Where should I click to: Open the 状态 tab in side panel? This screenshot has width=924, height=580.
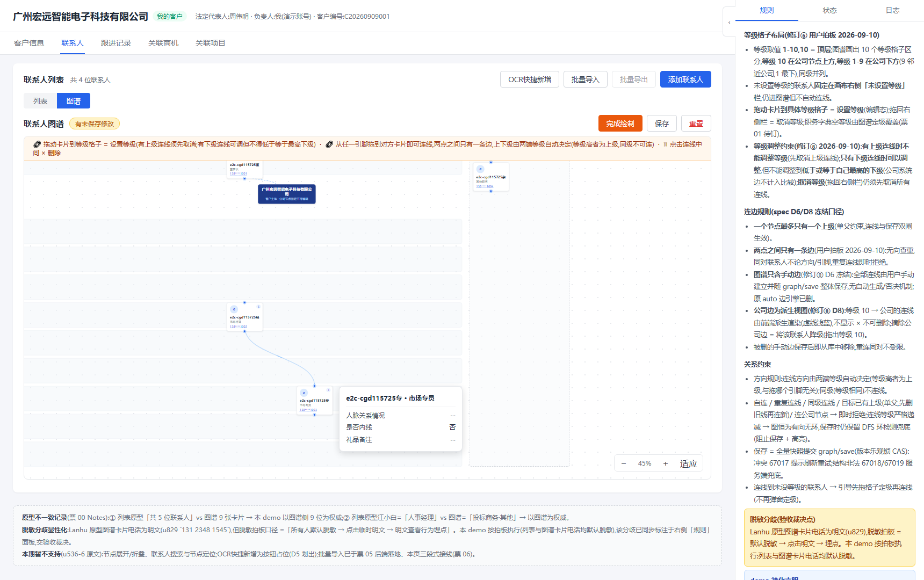point(829,10)
